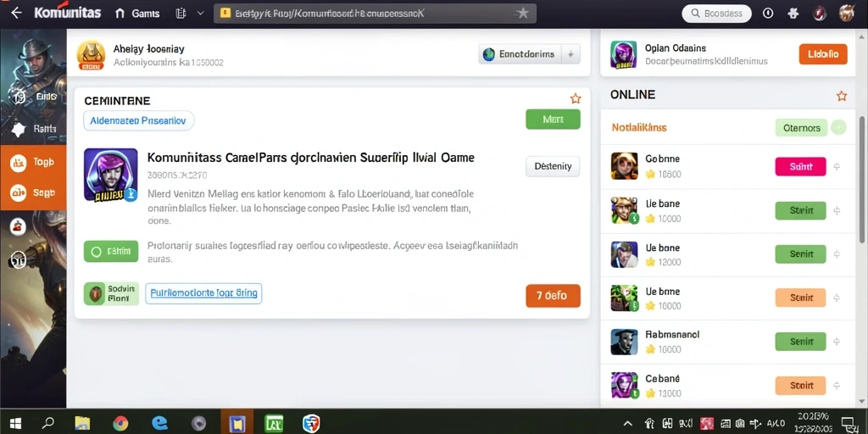Expand the chevron dropdown next to Gamts

coord(200,14)
